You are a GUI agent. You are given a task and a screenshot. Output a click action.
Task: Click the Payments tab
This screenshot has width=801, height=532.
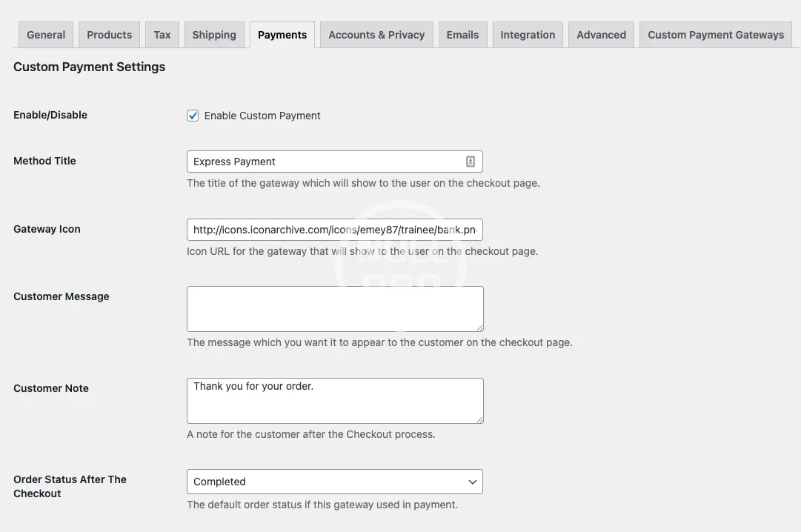click(282, 35)
